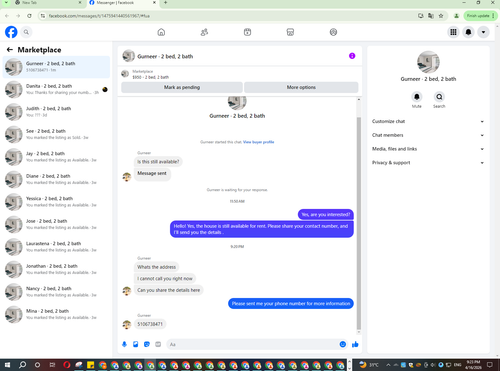Record a voice clip microphone icon
500x371 pixels.
[x=124, y=344]
